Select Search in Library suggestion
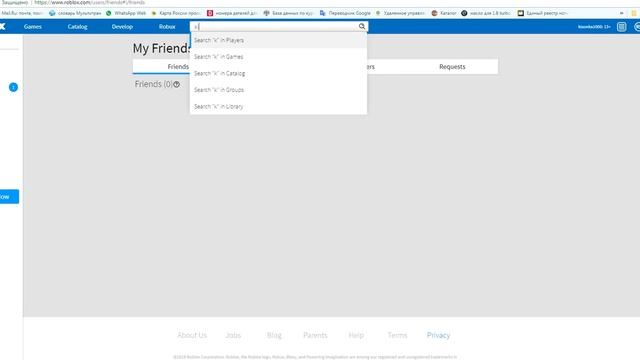640x360 pixels. tap(278, 107)
